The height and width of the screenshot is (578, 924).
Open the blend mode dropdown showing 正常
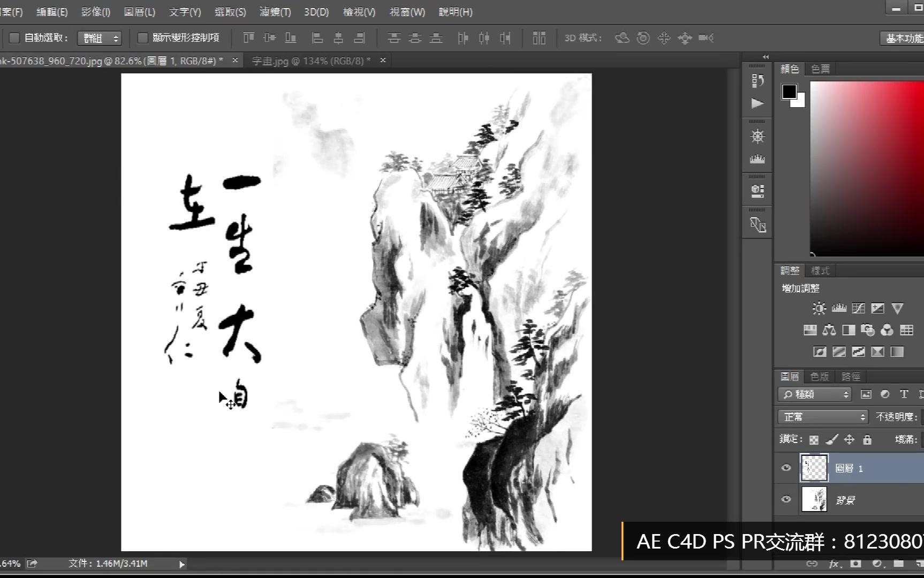822,416
